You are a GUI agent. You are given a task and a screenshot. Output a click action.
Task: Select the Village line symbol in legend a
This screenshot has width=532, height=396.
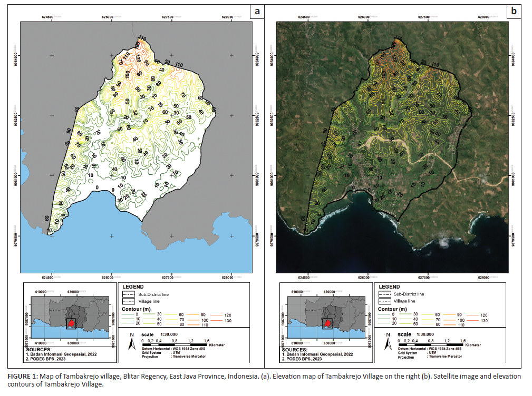(128, 301)
